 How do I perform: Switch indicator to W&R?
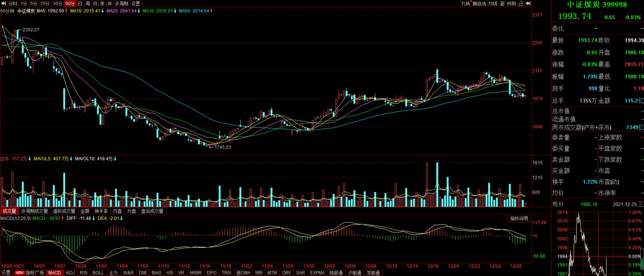point(128,273)
